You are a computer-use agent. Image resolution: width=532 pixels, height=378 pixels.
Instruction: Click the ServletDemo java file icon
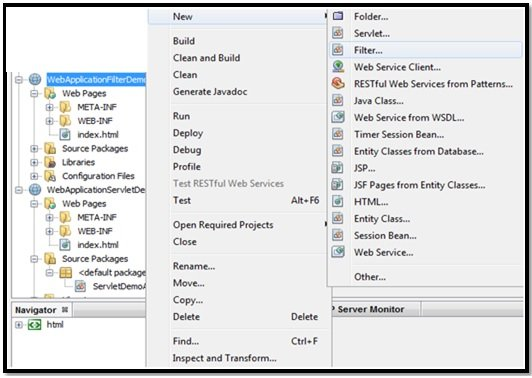pyautogui.click(x=80, y=286)
